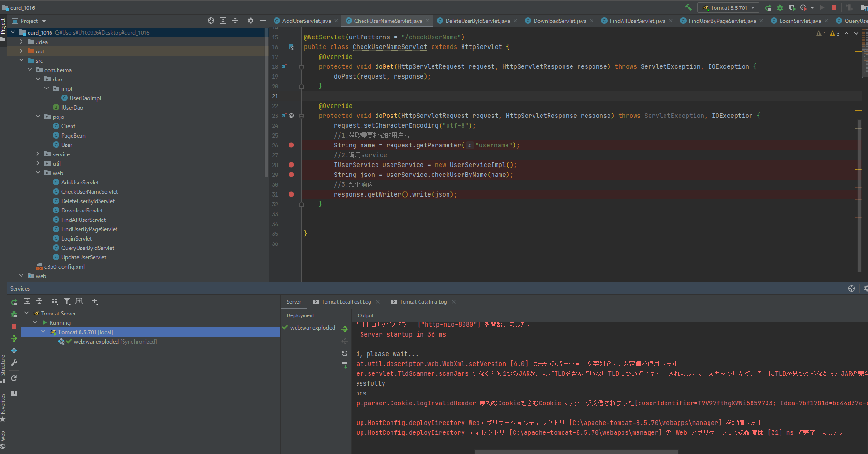Image resolution: width=868 pixels, height=454 pixels.
Task: Select UserDaoImpl in the project tree
Action: (85, 98)
